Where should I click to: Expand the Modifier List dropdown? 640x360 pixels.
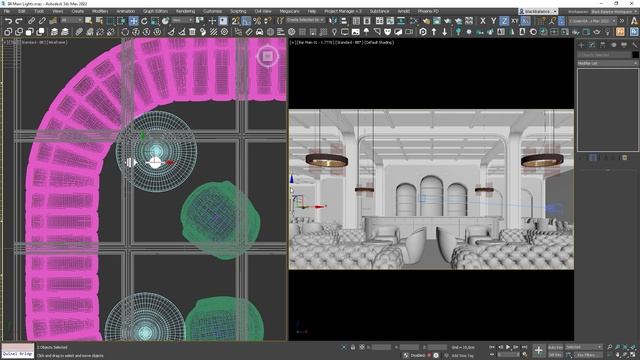tap(607, 63)
